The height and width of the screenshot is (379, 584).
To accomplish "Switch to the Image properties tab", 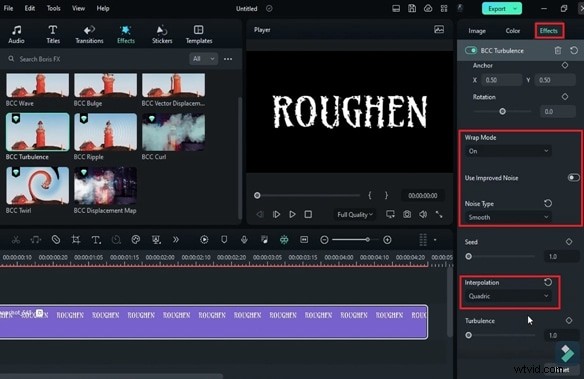I will 477,31.
